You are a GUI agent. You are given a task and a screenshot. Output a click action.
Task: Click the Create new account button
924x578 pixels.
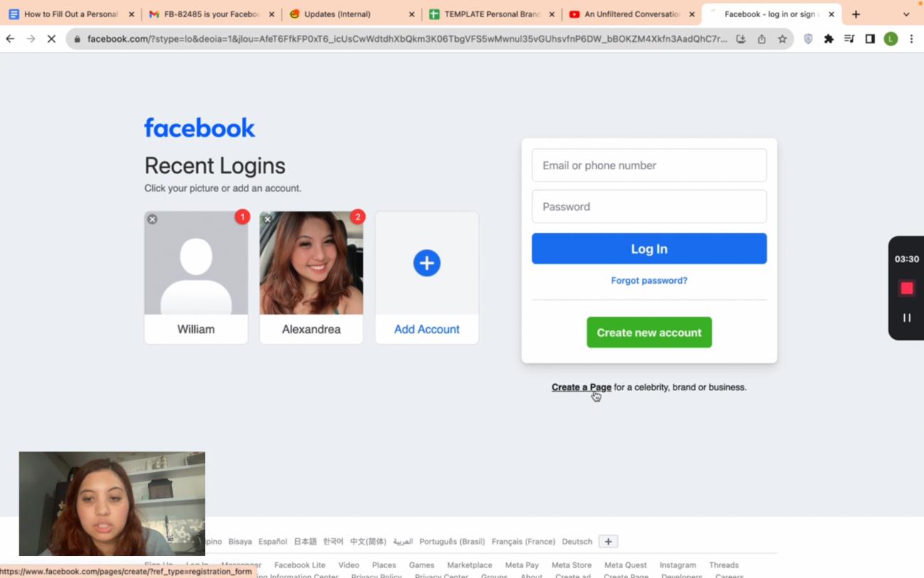point(649,333)
